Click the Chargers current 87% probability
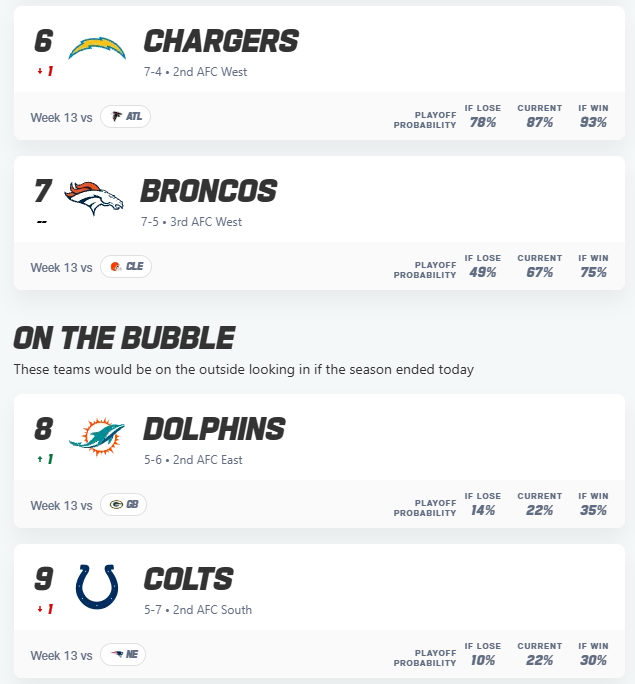The width and height of the screenshot is (635, 684). click(x=539, y=122)
